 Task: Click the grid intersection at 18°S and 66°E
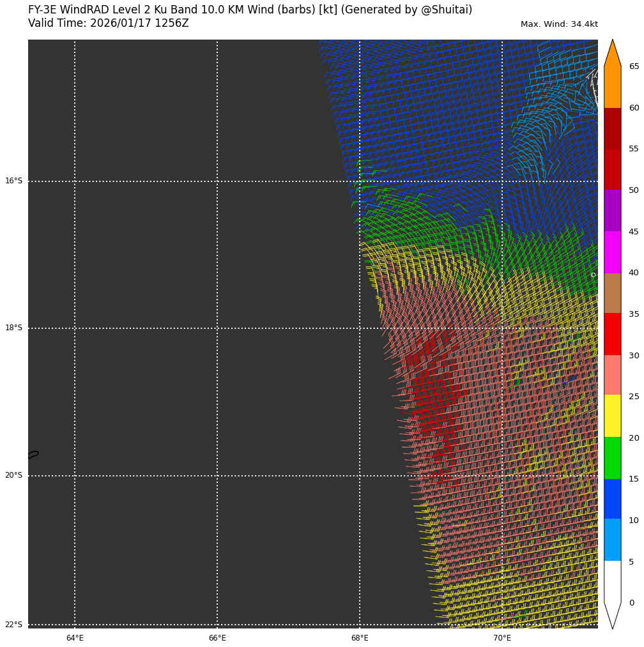[x=217, y=328]
